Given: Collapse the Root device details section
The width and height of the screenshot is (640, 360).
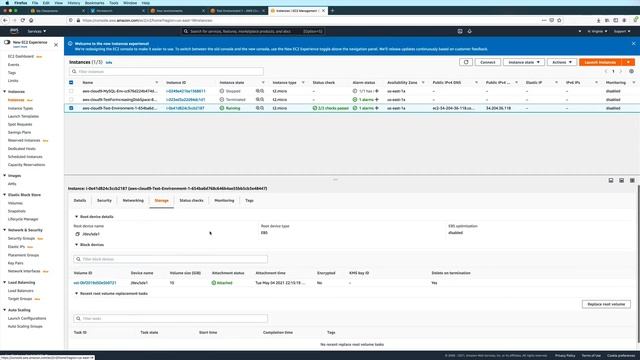Looking at the screenshot, I should pos(76,217).
